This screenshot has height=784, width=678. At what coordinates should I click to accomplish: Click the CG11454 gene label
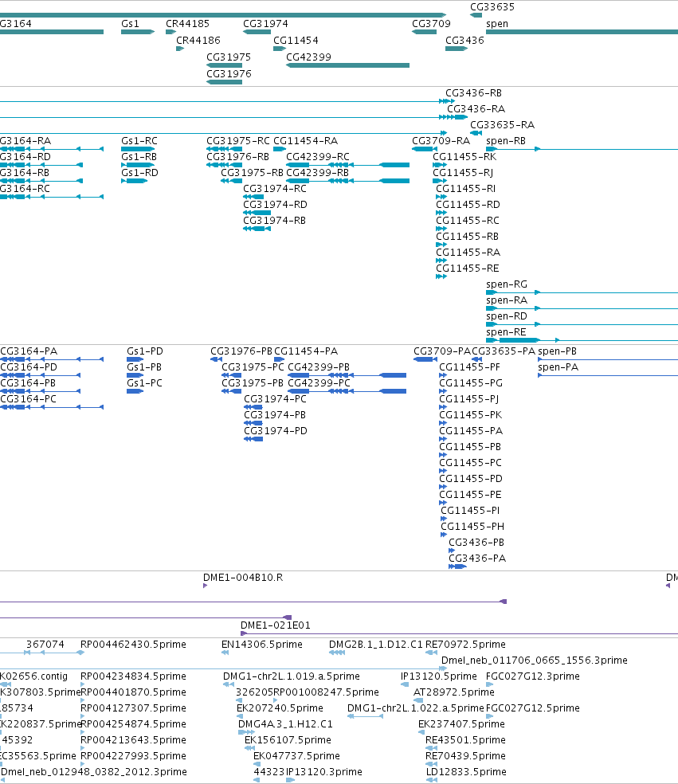[x=296, y=40]
